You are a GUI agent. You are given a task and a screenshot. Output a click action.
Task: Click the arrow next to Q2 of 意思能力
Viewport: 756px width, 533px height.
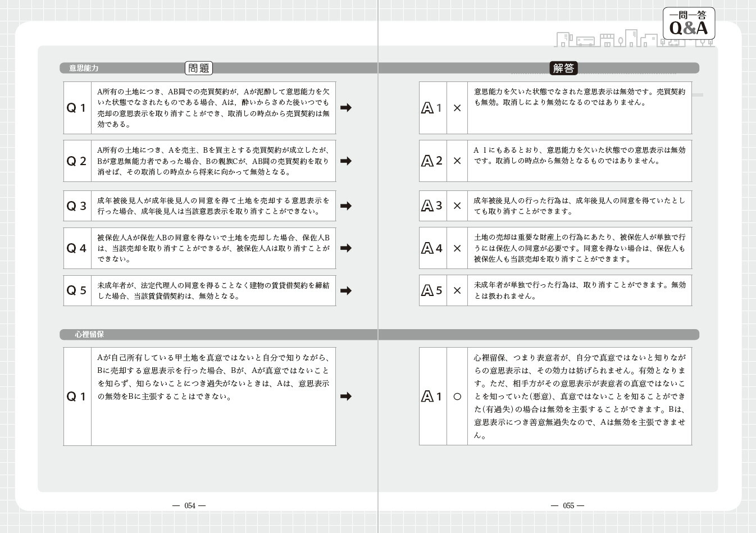pos(346,161)
